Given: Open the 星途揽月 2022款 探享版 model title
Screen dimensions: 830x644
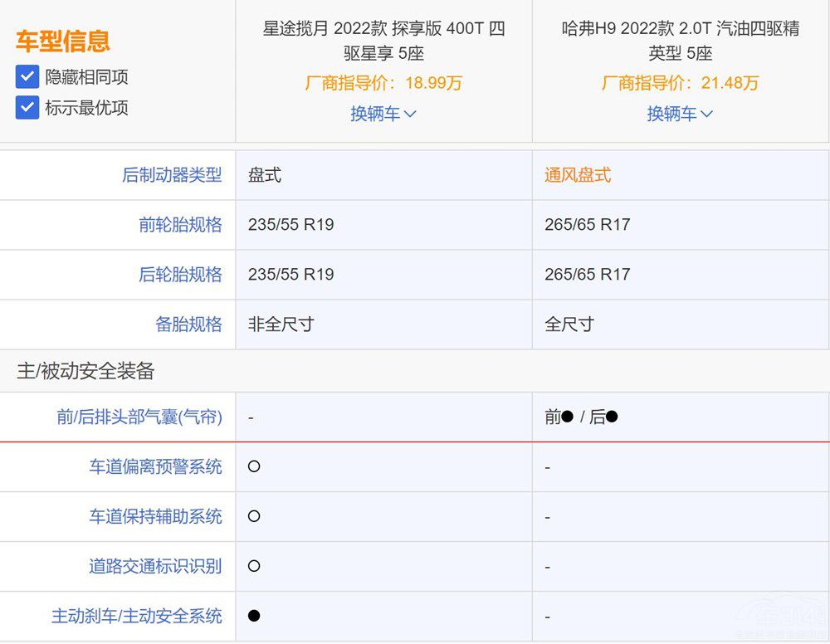Looking at the screenshot, I should click(383, 41).
